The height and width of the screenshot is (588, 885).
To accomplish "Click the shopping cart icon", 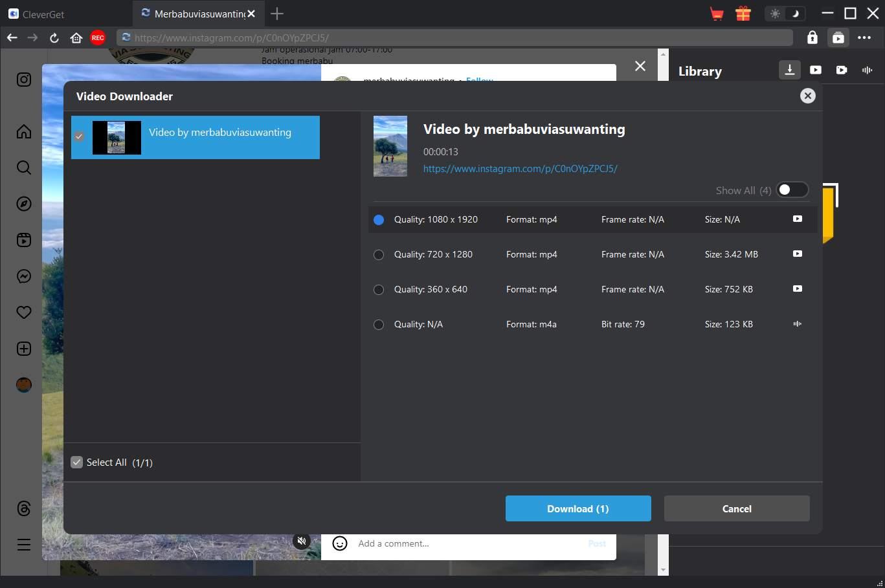I will pyautogui.click(x=717, y=14).
